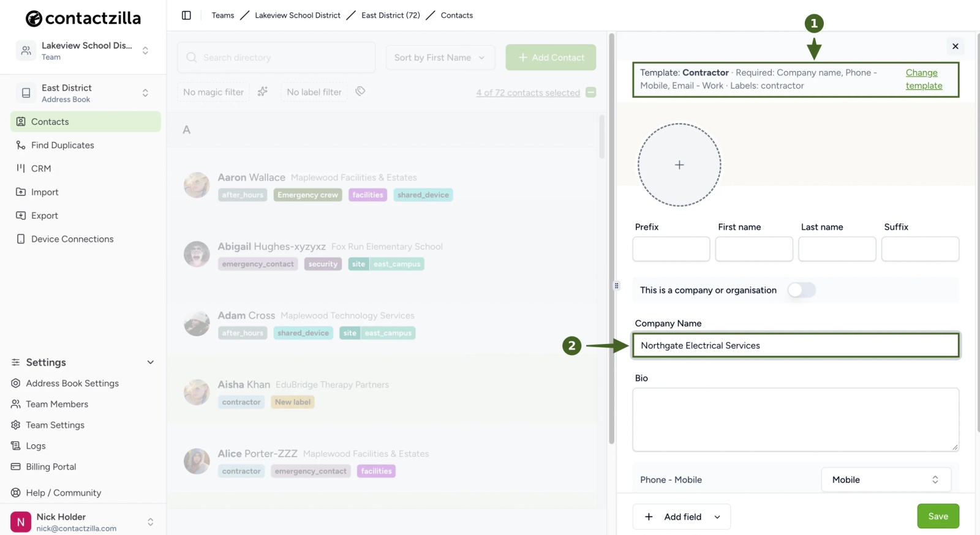The width and height of the screenshot is (980, 535).
Task: Click the First name input field
Action: (x=754, y=249)
